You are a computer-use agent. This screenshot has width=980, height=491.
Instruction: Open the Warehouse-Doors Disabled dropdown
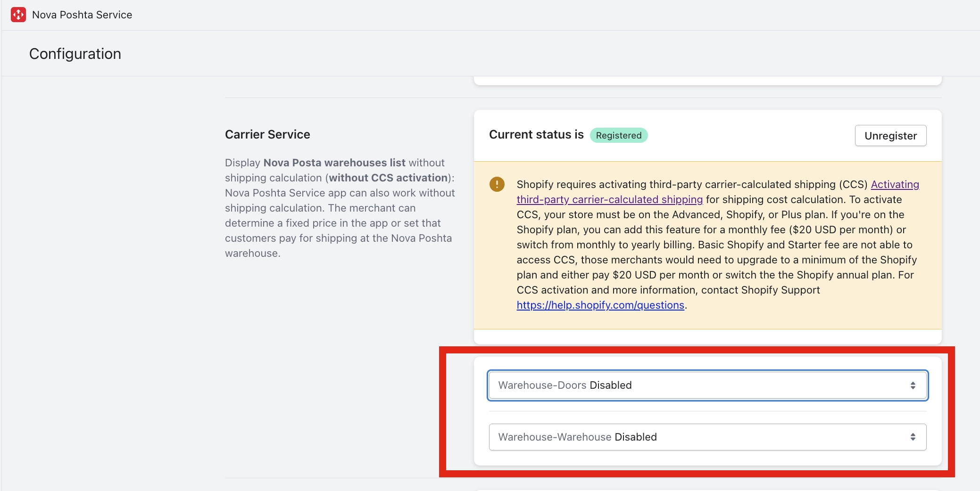[x=707, y=385]
